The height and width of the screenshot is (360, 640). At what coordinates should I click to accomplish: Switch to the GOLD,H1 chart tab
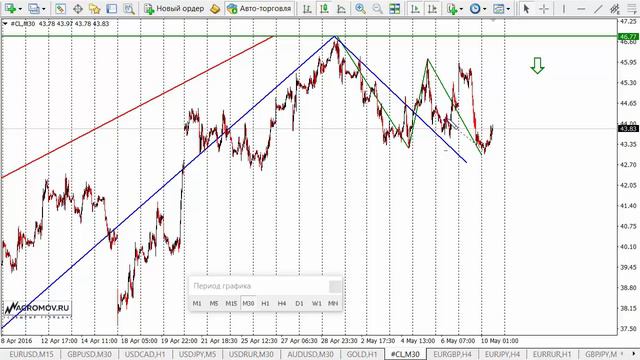point(362,354)
